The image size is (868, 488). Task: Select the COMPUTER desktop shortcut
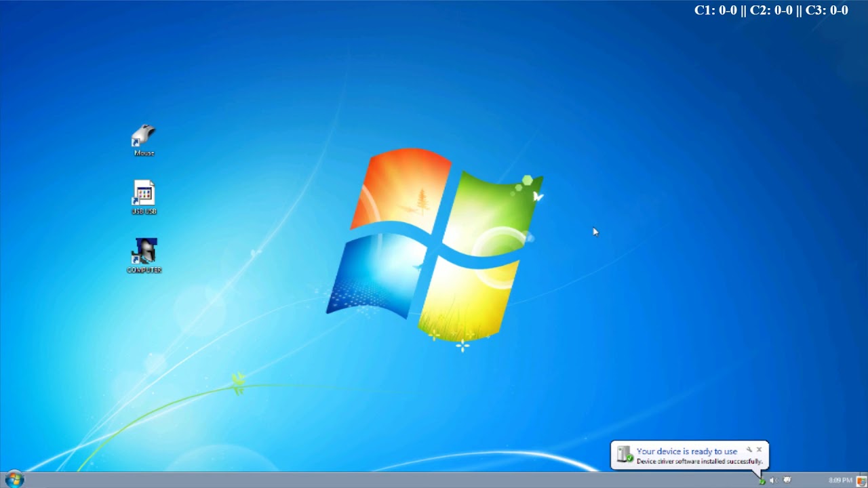(144, 256)
